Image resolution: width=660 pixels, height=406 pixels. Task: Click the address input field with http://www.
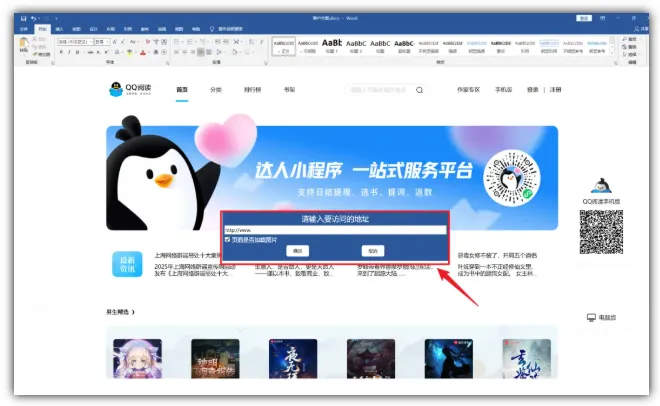pyautogui.click(x=335, y=230)
